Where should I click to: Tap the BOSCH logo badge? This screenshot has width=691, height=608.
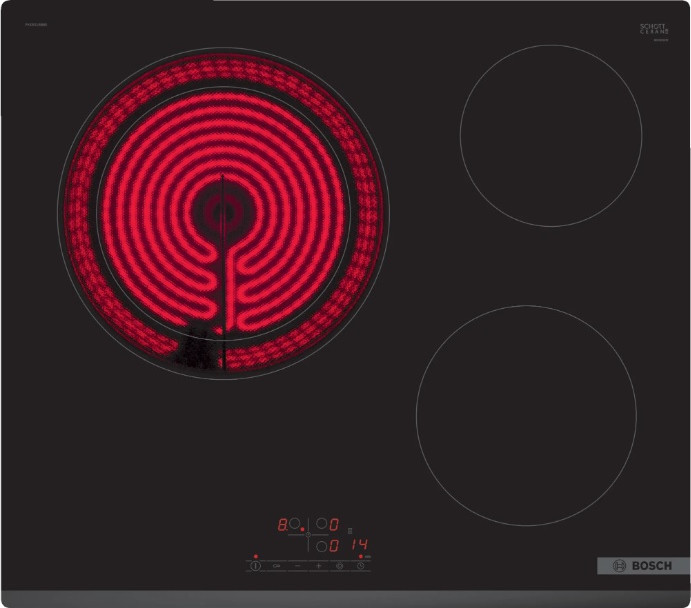tap(643, 566)
